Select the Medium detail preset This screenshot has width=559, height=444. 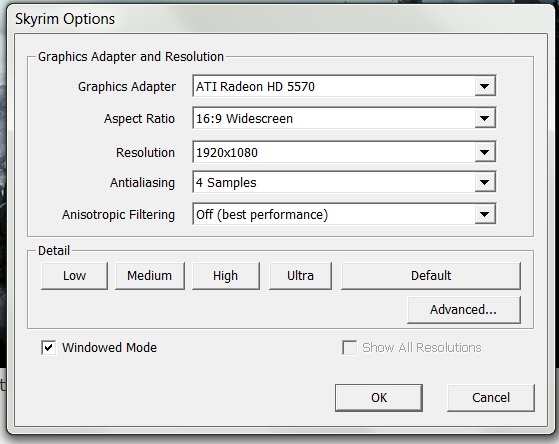(150, 276)
